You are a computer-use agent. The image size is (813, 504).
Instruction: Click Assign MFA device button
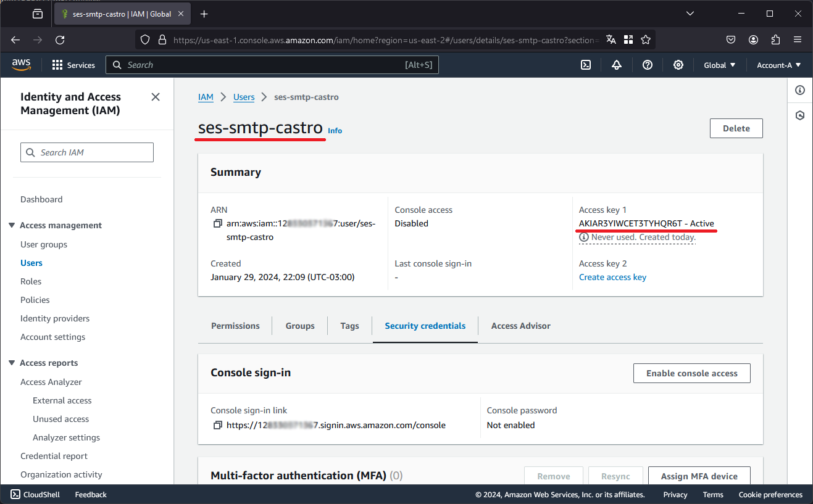(699, 476)
